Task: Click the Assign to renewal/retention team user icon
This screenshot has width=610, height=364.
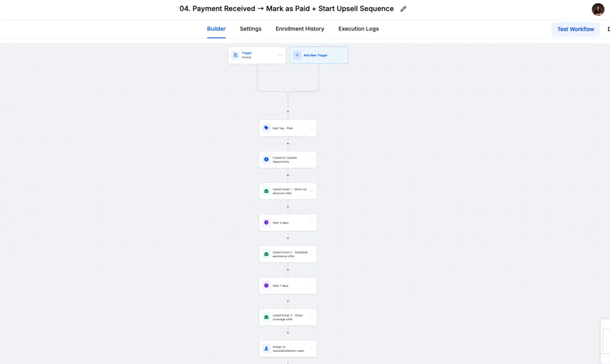Action: tap(266, 349)
